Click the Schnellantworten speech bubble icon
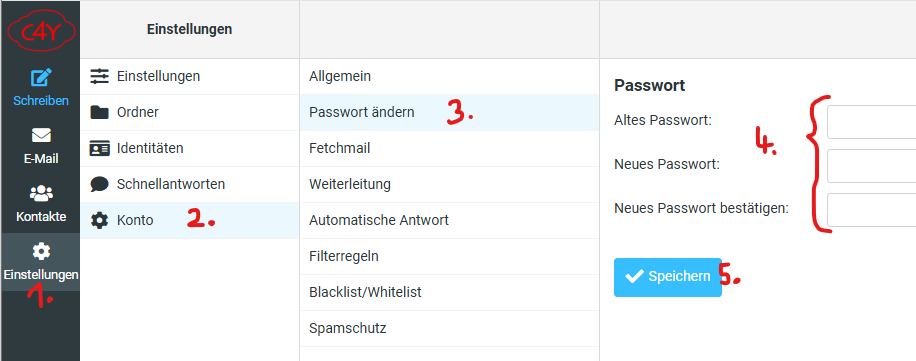Image resolution: width=916 pixels, height=361 pixels. click(99, 185)
